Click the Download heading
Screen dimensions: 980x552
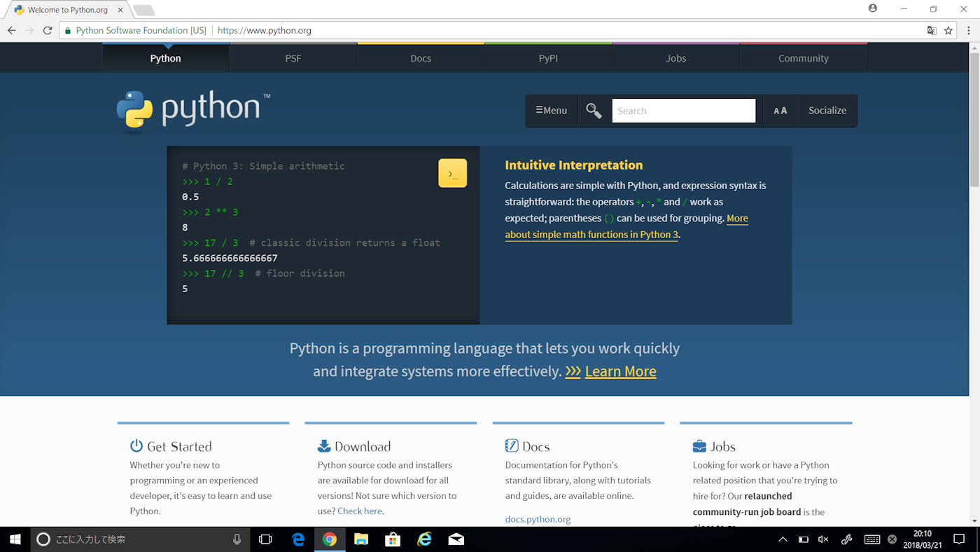click(363, 446)
